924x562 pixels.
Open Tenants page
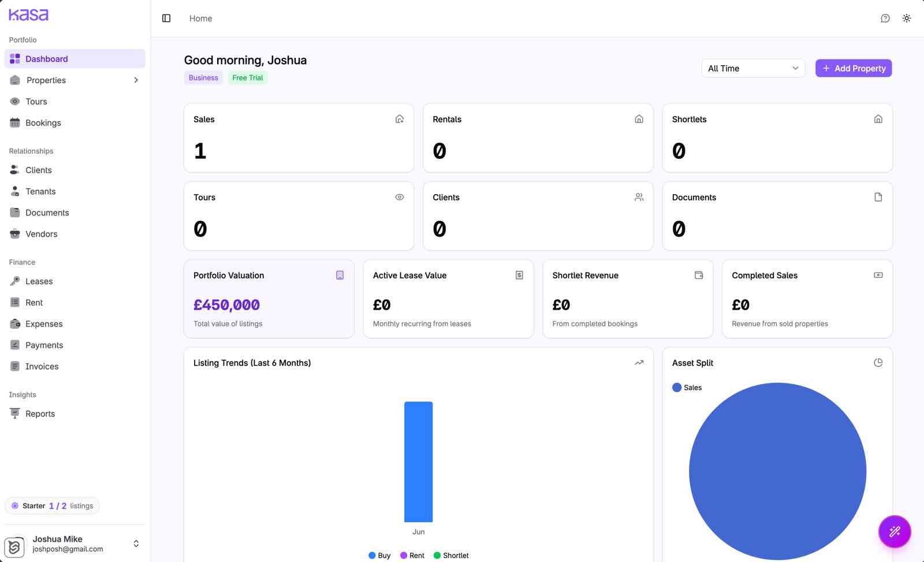click(75, 192)
